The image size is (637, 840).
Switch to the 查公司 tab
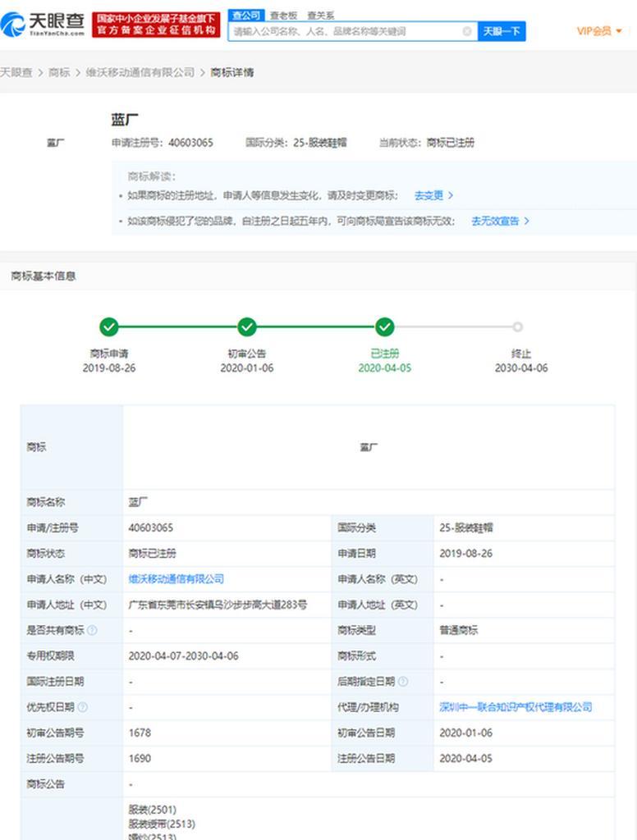tap(246, 15)
